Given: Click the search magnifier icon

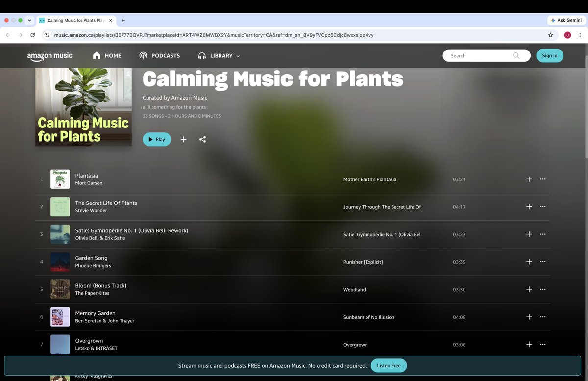Looking at the screenshot, I should pyautogui.click(x=516, y=55).
